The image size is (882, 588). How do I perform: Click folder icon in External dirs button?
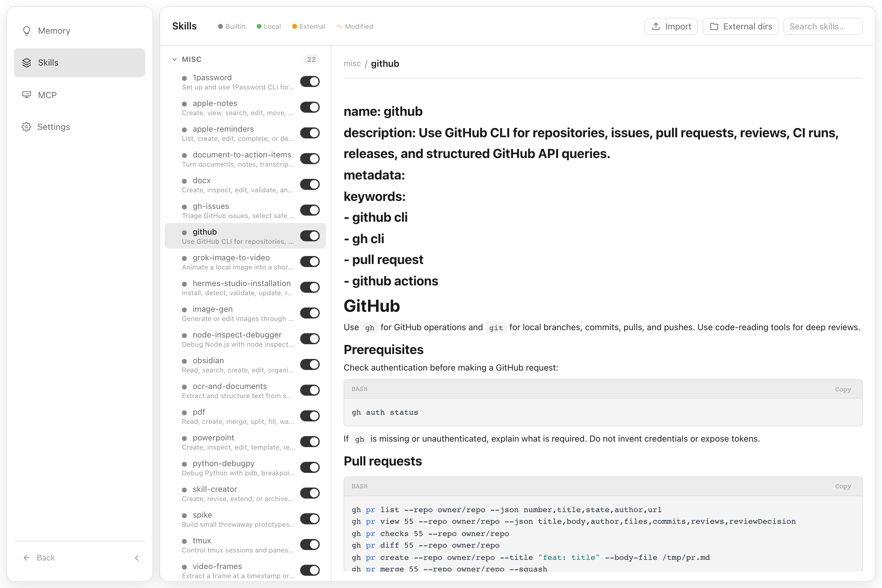[x=714, y=26]
